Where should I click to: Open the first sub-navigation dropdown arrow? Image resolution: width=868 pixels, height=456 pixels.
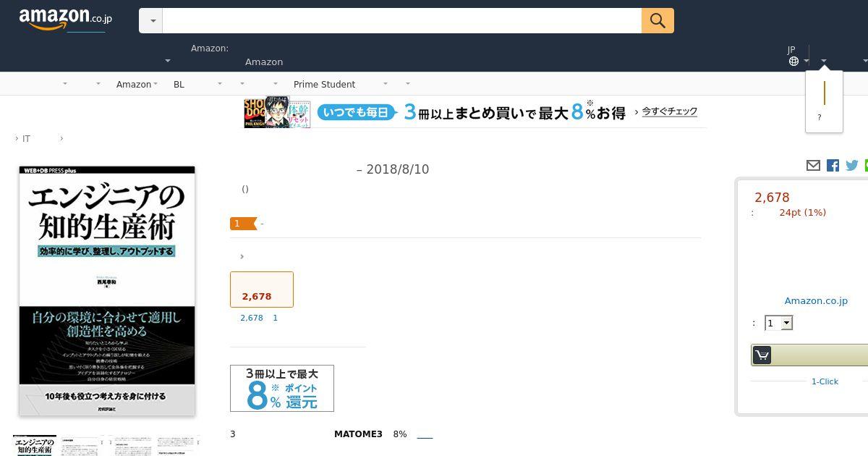[x=64, y=84]
